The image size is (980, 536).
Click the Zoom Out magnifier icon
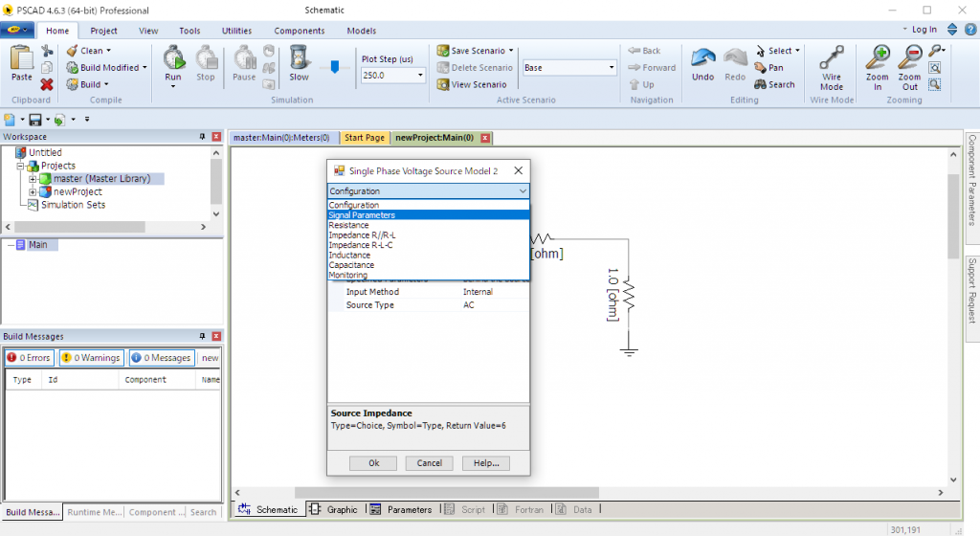pos(909,58)
